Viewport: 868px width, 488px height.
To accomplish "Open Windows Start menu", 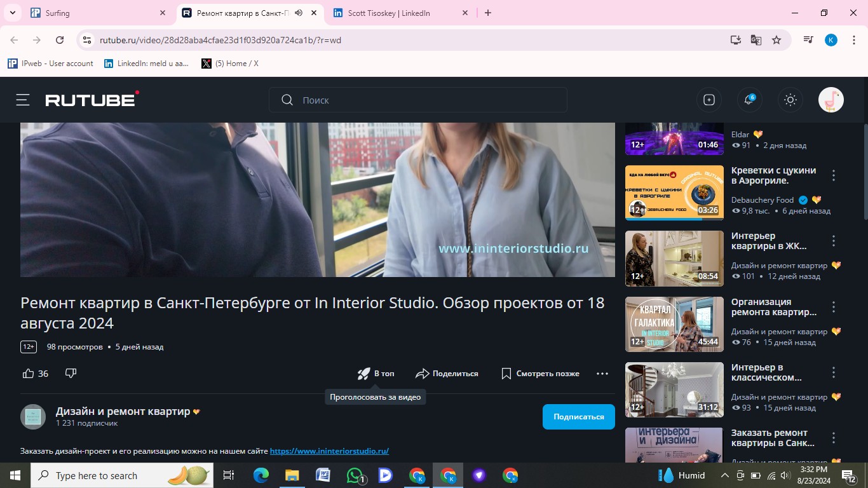I will tap(15, 475).
